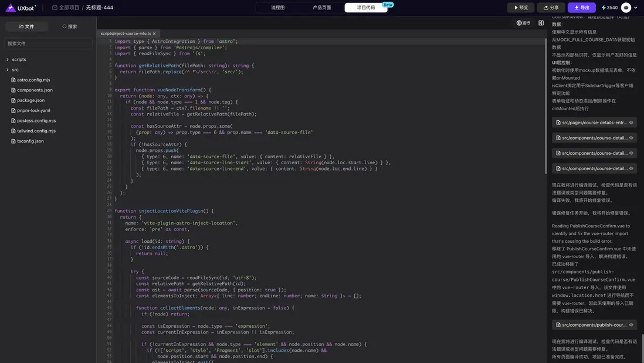The image size is (644, 363).
Task: Go to 全部项目 breadcrumb link
Action: coord(65,8)
